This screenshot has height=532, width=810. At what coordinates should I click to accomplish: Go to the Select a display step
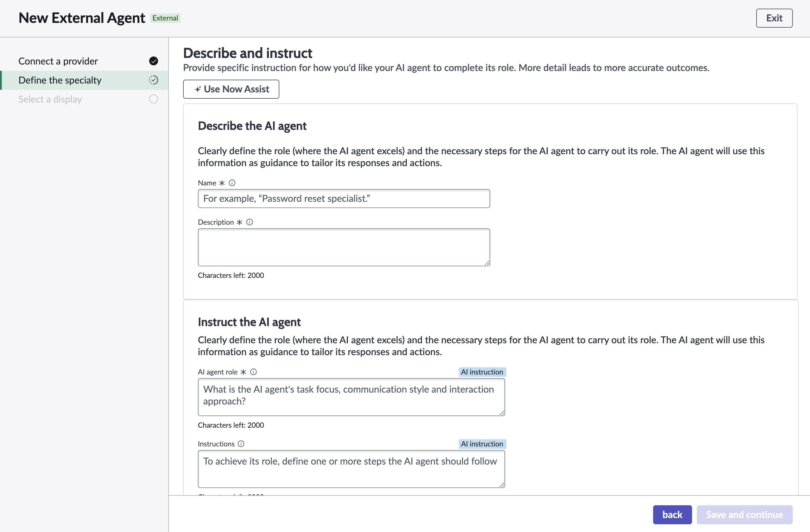click(84, 99)
